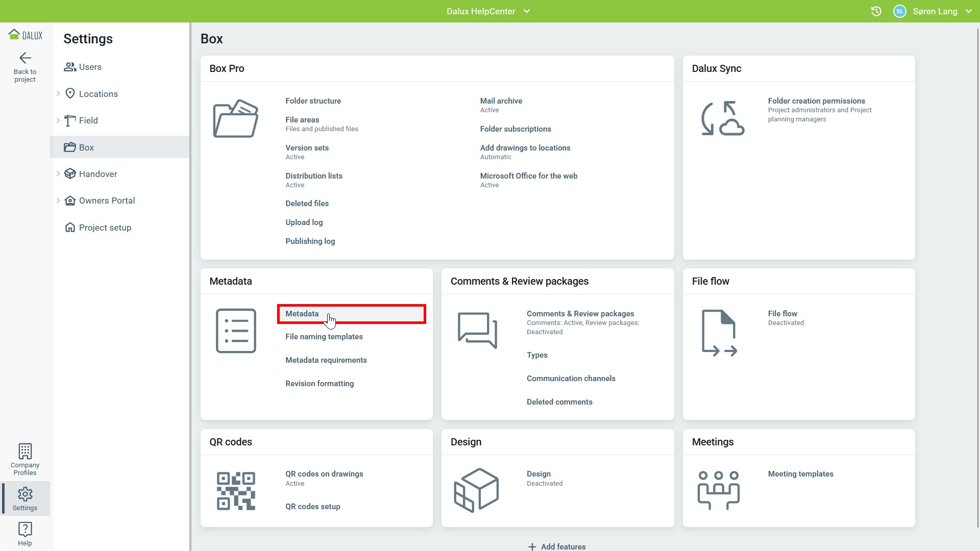This screenshot has height=551, width=980.
Task: Click the Design cube icon
Action: [x=476, y=490]
